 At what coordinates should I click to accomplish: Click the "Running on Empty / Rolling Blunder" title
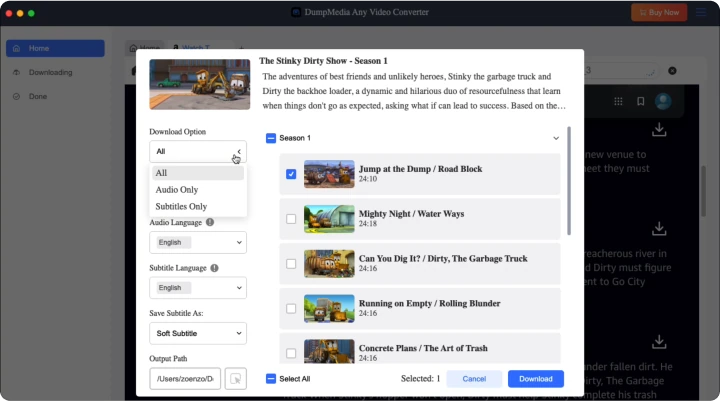(x=429, y=303)
